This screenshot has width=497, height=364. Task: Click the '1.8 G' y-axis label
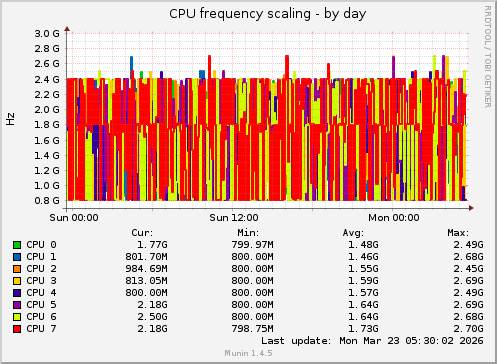[x=47, y=125]
